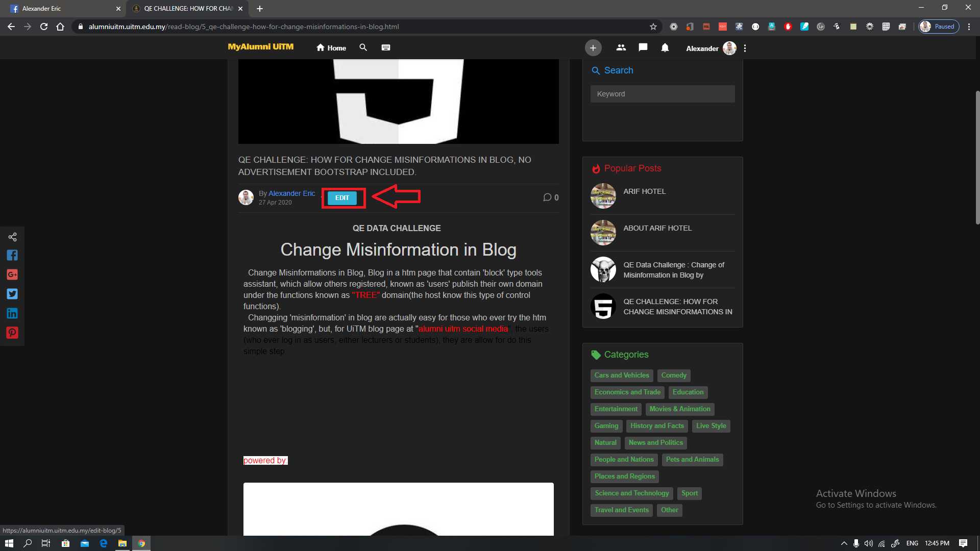The image size is (980, 551).
Task: Select the Entertainment category
Action: pos(616,409)
